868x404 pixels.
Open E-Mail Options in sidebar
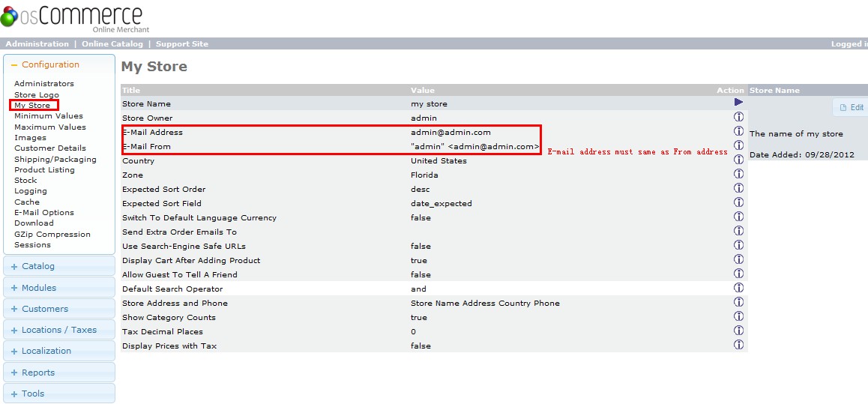[x=44, y=213]
